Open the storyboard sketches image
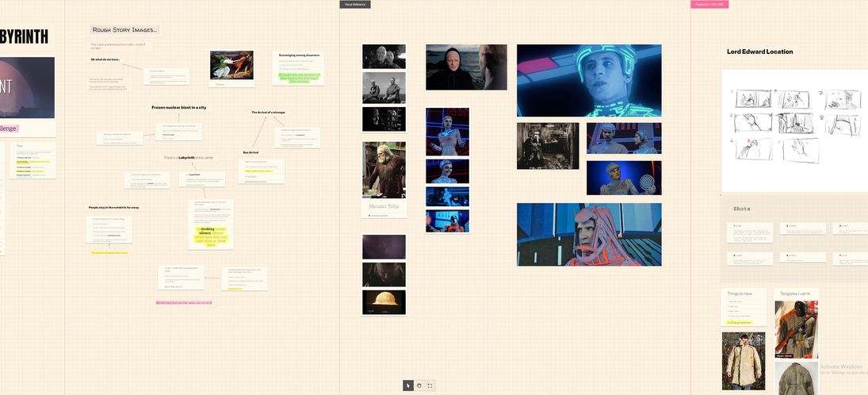Image resolution: width=868 pixels, height=395 pixels. (x=795, y=130)
